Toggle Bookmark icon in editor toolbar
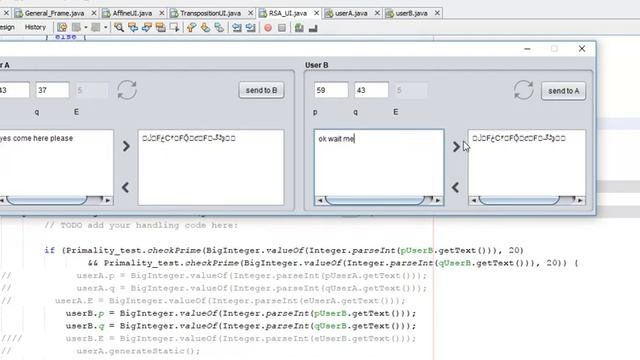This screenshot has width=640, height=360. coord(219,27)
